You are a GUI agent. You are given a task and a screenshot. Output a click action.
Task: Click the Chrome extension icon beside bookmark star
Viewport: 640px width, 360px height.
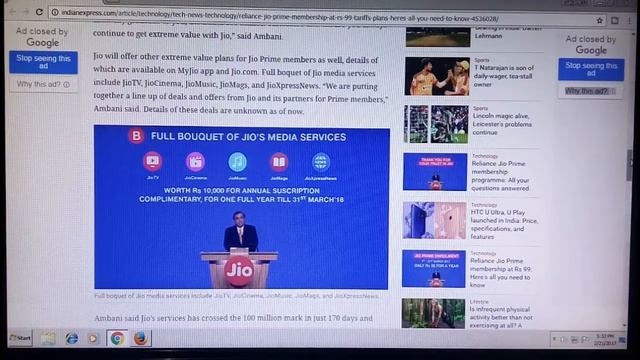click(x=615, y=20)
